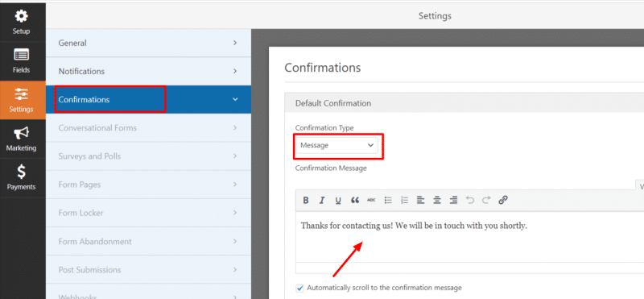Uncheck automatically scroll to confirmation message
The image size is (644, 299).
[x=299, y=288]
